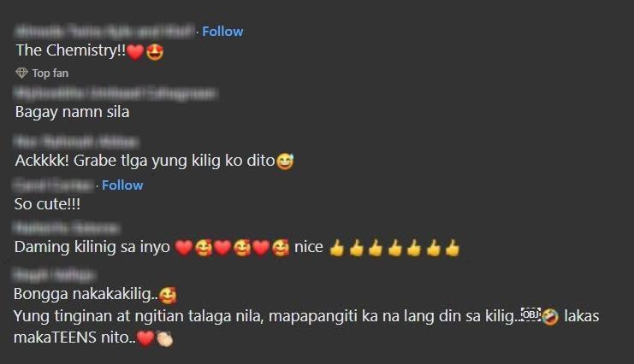Select the 'Bagay namn sila' comment text
The image size is (634, 364).
pyautogui.click(x=73, y=112)
